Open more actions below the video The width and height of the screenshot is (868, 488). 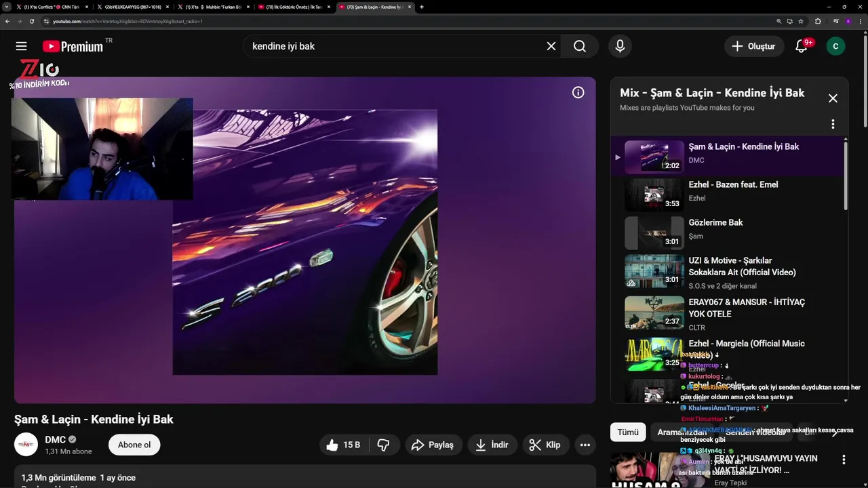pos(585,445)
